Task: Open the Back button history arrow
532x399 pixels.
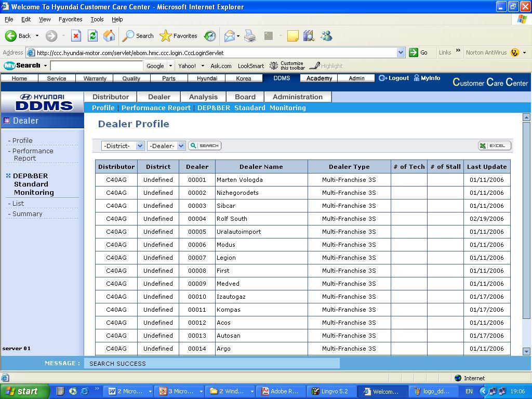Action: pyautogui.click(x=37, y=36)
